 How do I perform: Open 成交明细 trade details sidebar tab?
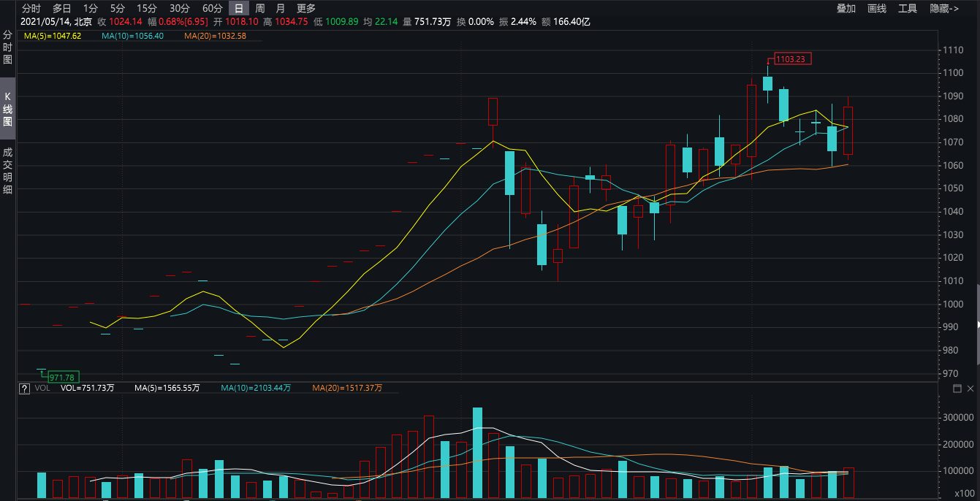pyautogui.click(x=7, y=171)
